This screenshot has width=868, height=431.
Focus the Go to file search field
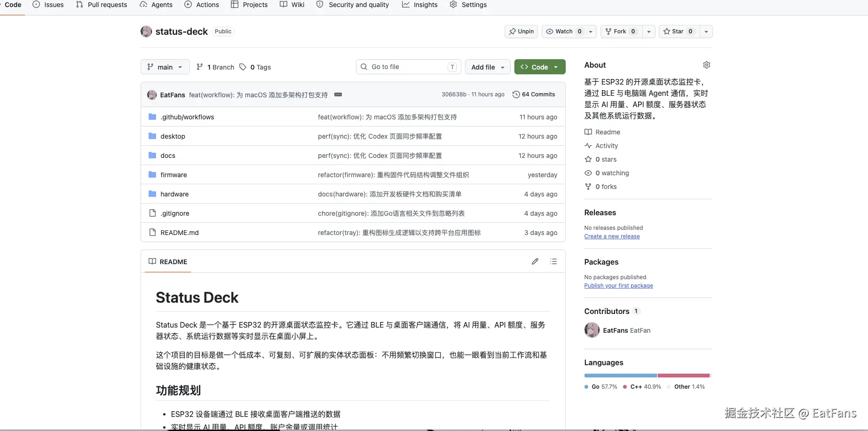click(408, 67)
